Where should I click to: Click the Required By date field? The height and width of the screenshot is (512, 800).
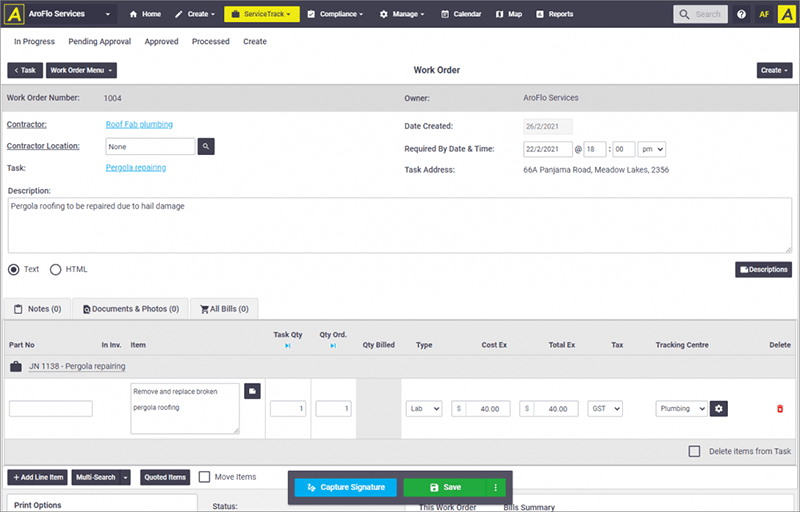tap(547, 149)
